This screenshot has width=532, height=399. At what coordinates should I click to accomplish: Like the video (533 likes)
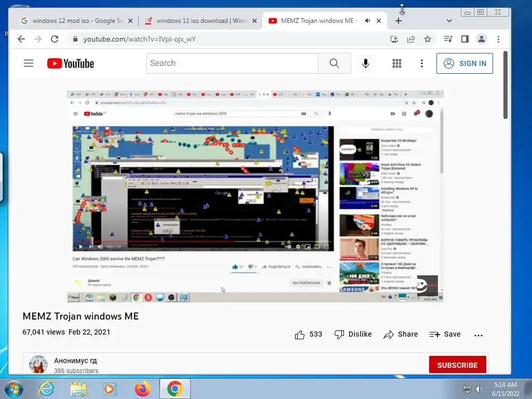coord(308,335)
